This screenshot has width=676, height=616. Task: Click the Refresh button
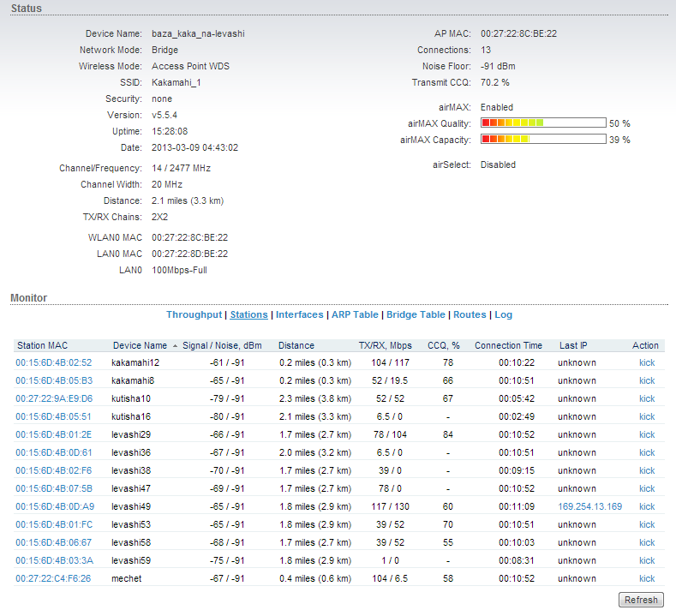[x=640, y=600]
